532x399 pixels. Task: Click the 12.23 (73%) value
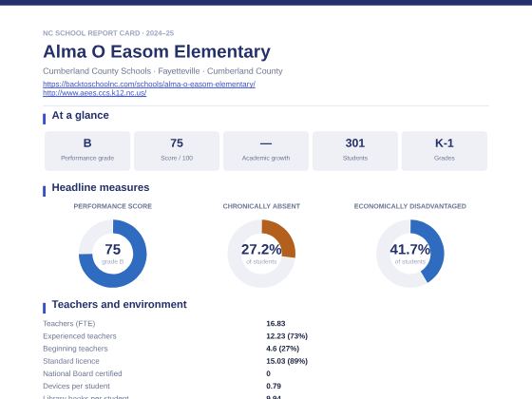click(x=287, y=336)
